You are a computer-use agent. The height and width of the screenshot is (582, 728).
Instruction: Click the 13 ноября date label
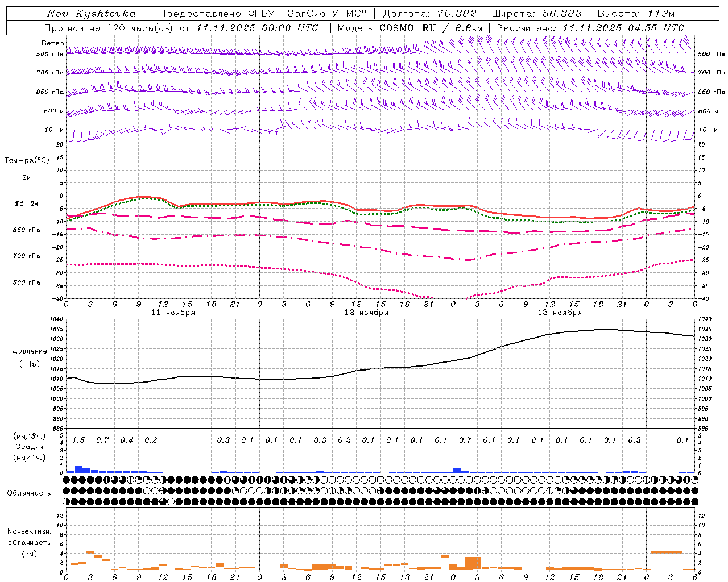560,313
